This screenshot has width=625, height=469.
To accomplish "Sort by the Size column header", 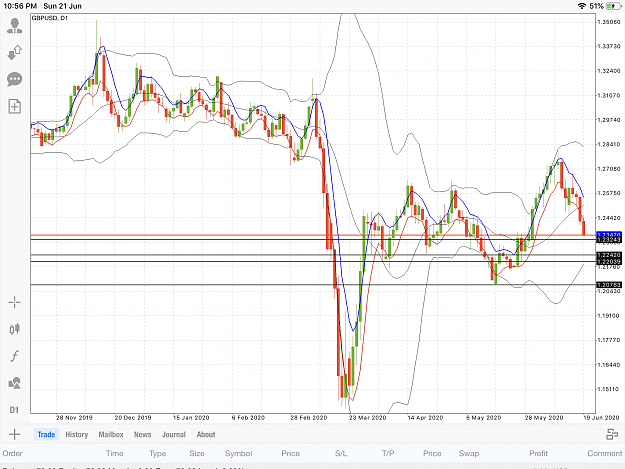I will tap(197, 453).
